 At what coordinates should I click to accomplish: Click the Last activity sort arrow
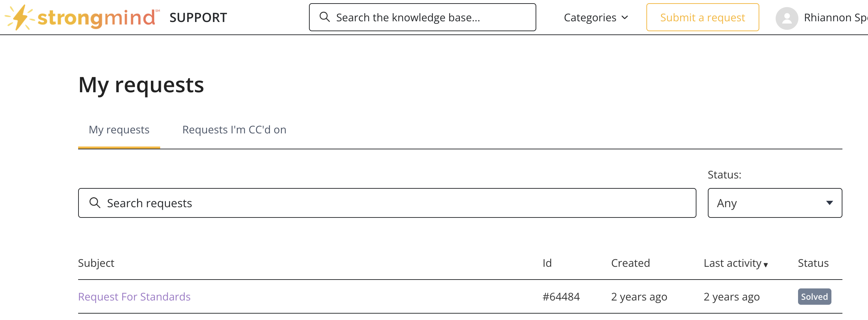click(x=766, y=265)
